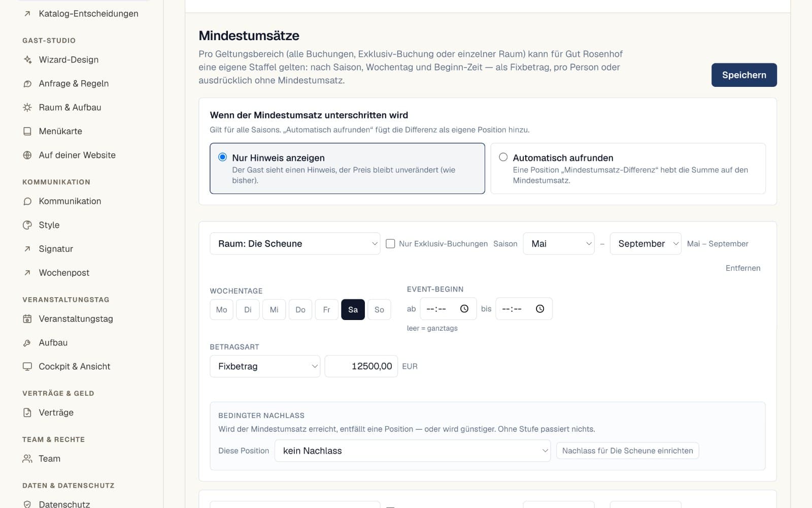The image size is (812, 508).
Task: Click the amount field showing 12500,00
Action: 361,366
